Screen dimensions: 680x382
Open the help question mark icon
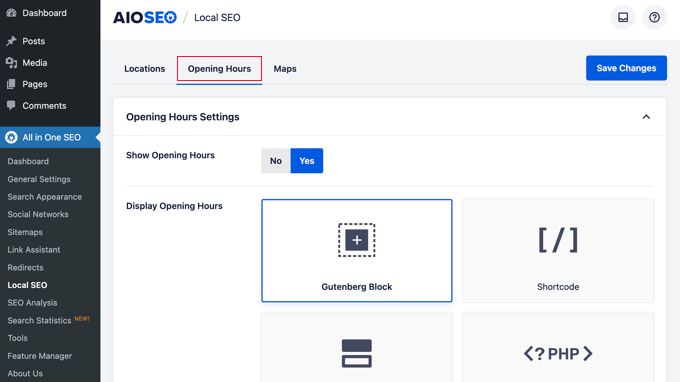point(654,17)
